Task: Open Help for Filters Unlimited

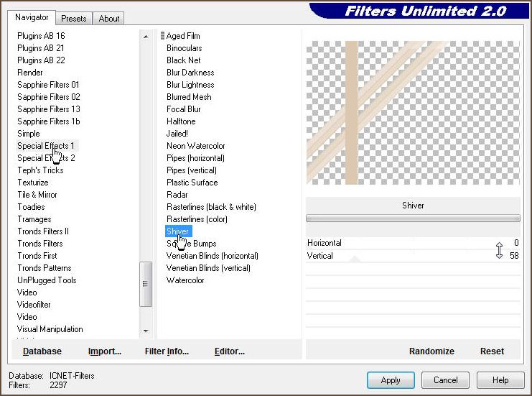Action: click(x=500, y=380)
